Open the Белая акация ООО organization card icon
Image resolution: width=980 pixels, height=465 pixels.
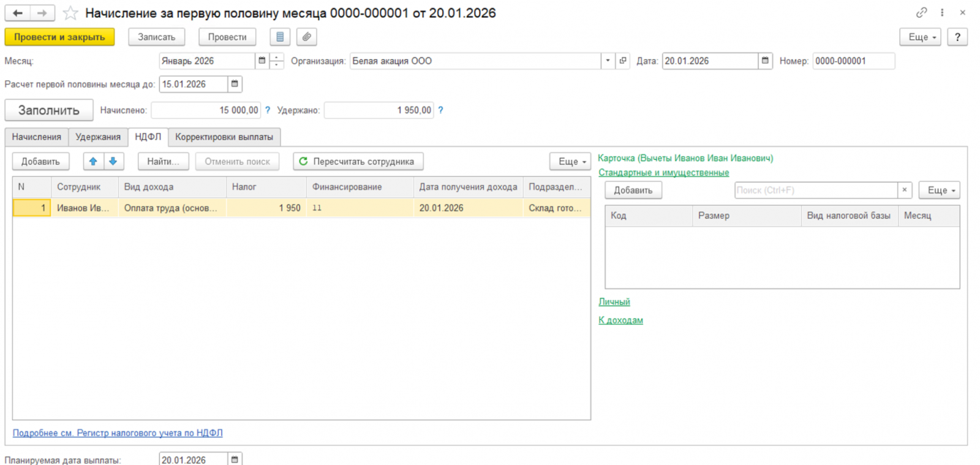pos(623,61)
